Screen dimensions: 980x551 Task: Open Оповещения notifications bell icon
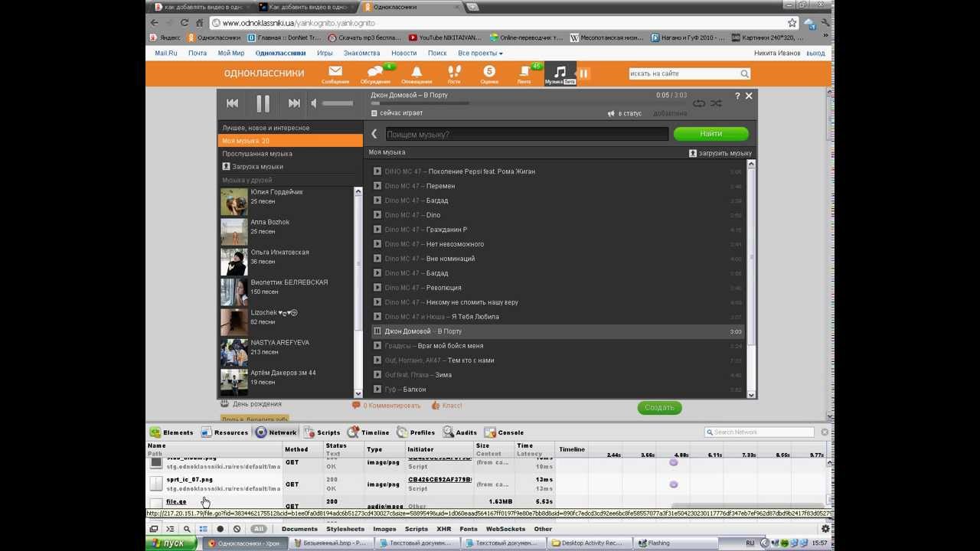tap(416, 73)
